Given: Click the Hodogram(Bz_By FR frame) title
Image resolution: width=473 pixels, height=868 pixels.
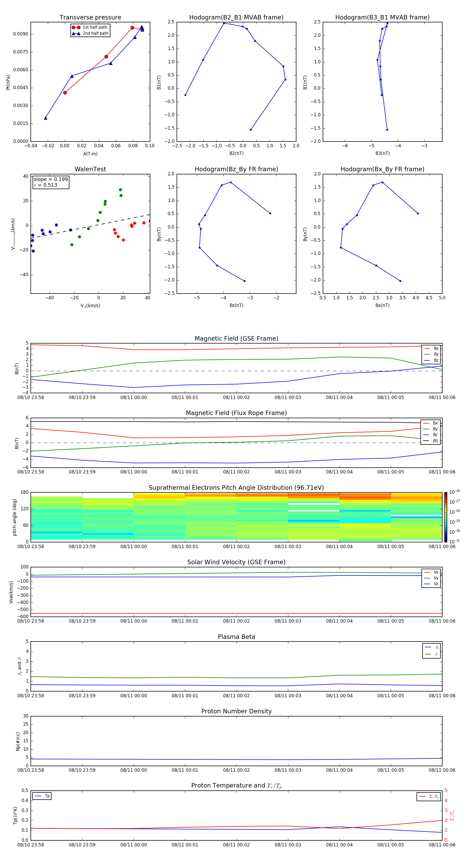Looking at the screenshot, I should tap(236, 169).
